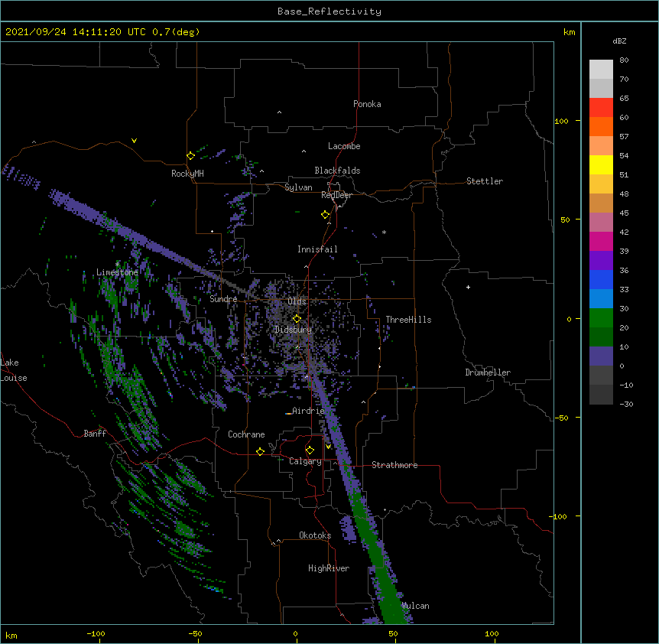Click the Didsbury city label
Viewport: 659px width, 644px height.
pos(293,330)
